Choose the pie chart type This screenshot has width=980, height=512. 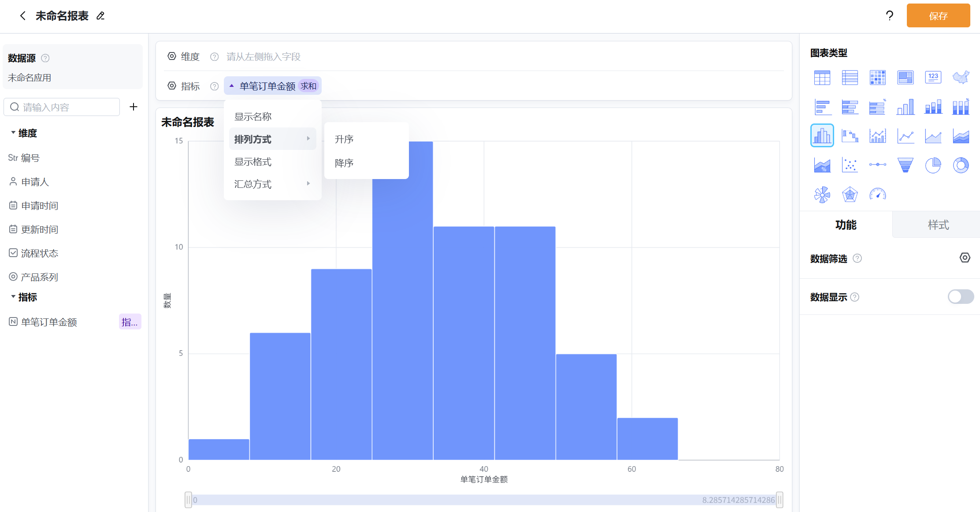(x=933, y=165)
